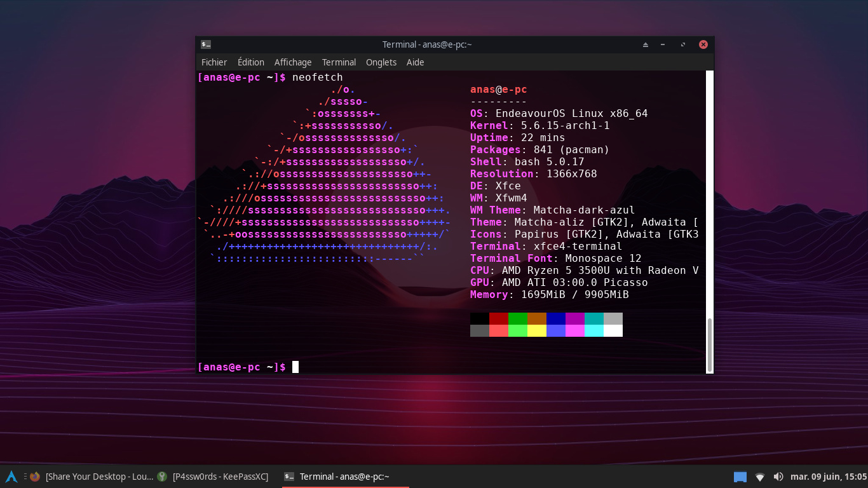The height and width of the screenshot is (488, 868).
Task: Open the Affichage menu
Action: pyautogui.click(x=293, y=62)
